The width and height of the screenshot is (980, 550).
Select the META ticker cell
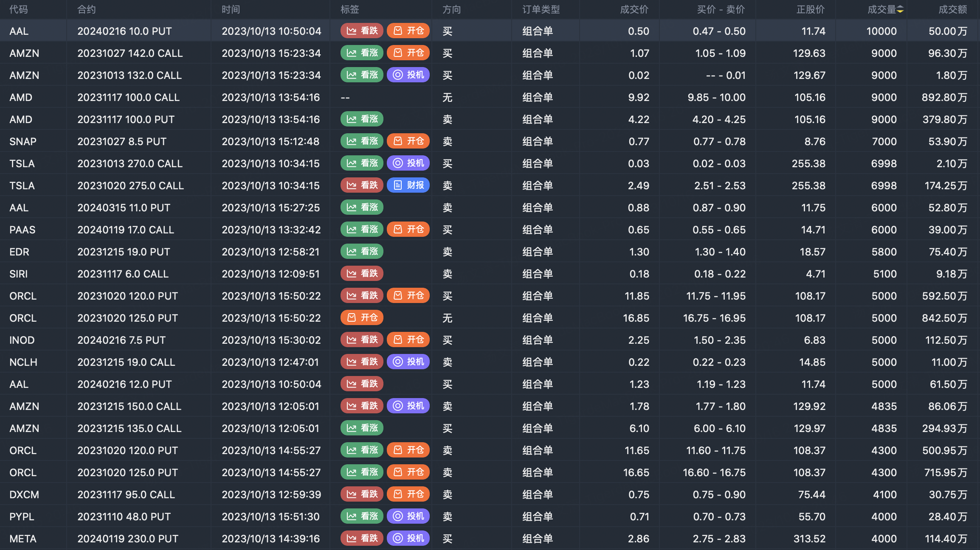(23, 539)
